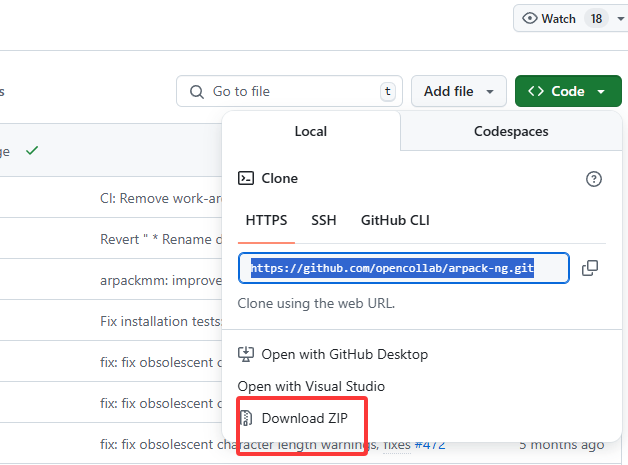Image resolution: width=628 pixels, height=465 pixels.
Task: Click the Go to file search field
Action: click(290, 92)
